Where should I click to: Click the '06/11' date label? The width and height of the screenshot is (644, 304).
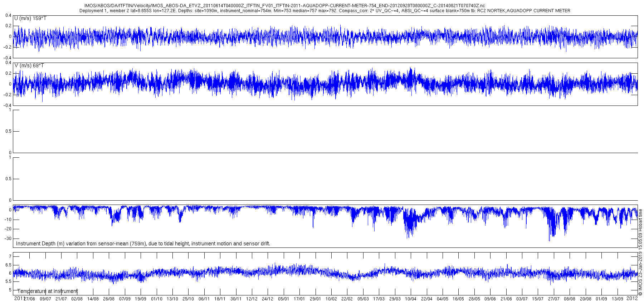(x=204, y=299)
